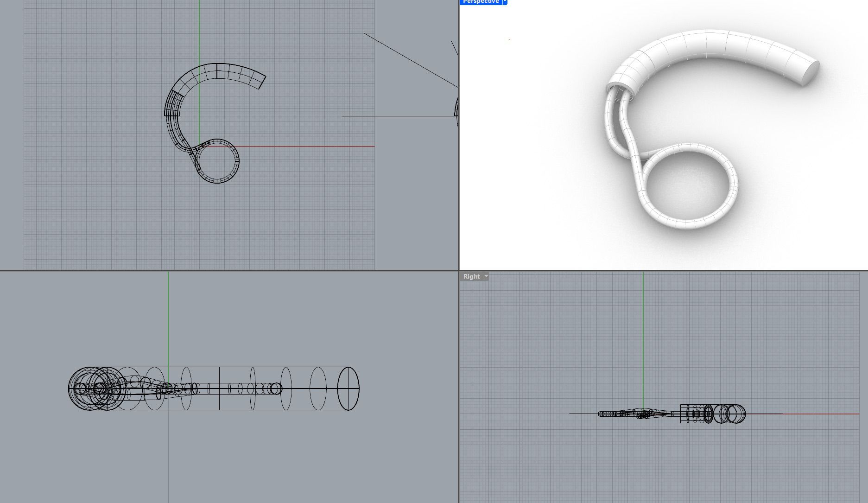
Task: Select the rendered curved tube in Perspective view
Action: pos(709,44)
